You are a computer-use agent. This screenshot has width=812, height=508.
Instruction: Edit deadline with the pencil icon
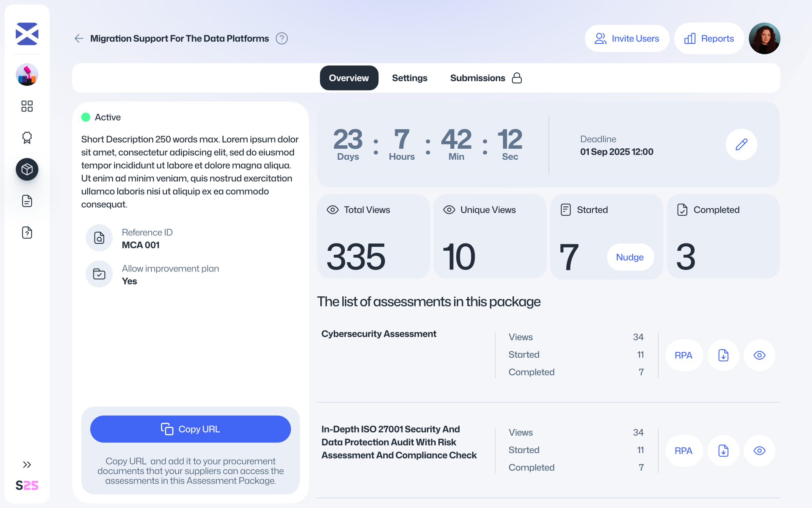pos(741,144)
